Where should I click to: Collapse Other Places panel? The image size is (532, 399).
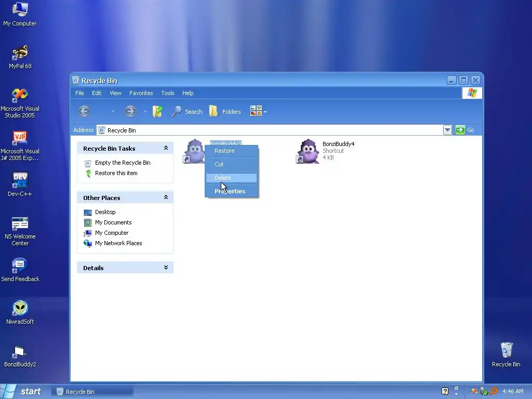click(x=166, y=197)
